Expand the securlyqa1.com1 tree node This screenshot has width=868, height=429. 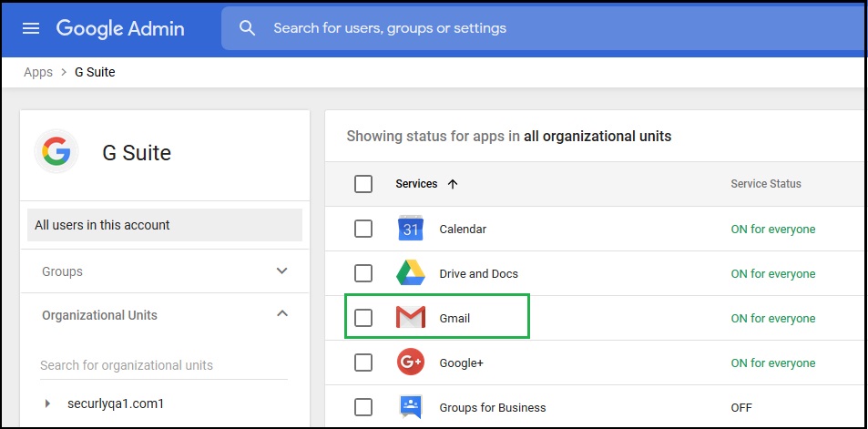point(47,403)
